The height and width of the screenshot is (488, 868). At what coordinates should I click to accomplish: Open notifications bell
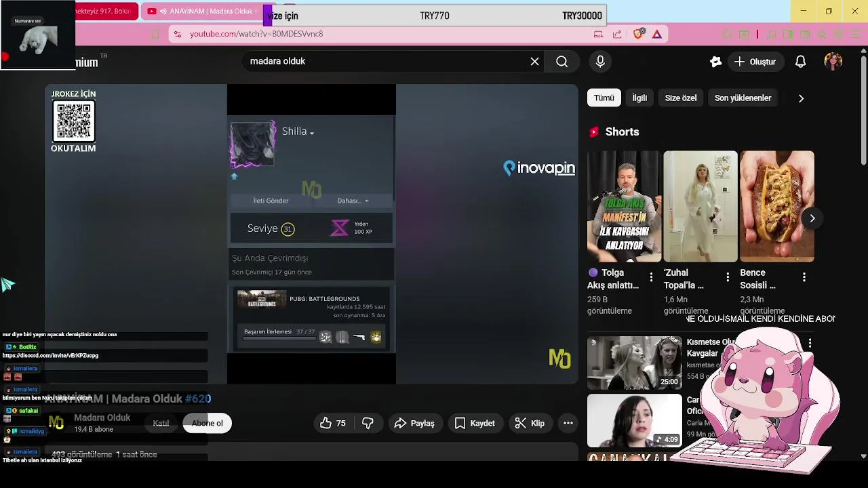tap(800, 62)
